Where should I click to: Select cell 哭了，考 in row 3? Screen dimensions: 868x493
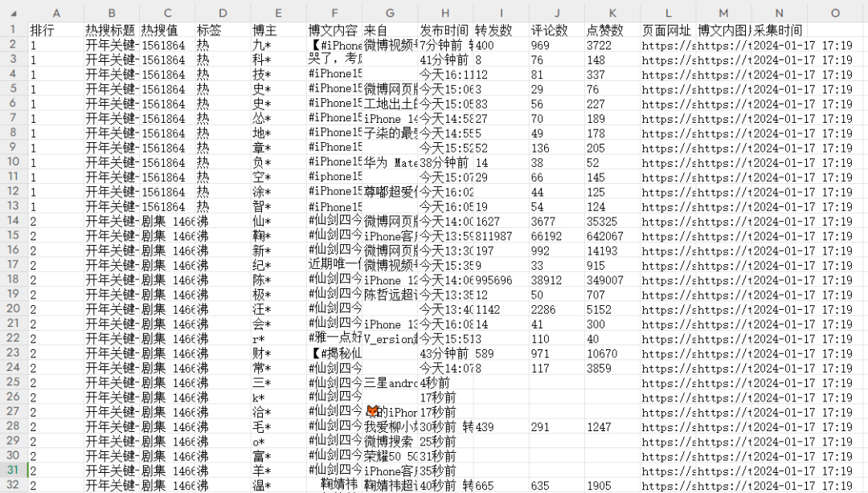334,59
